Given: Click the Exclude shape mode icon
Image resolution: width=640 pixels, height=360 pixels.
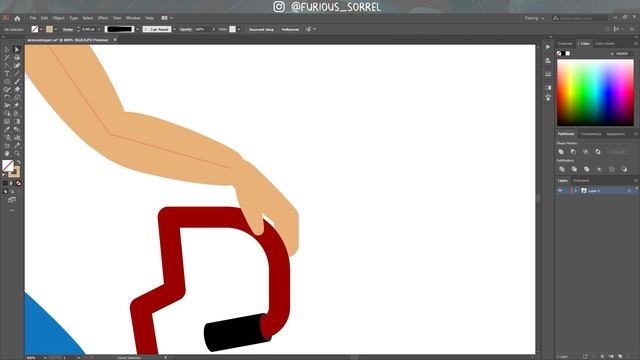Looking at the screenshot, I should 598,151.
